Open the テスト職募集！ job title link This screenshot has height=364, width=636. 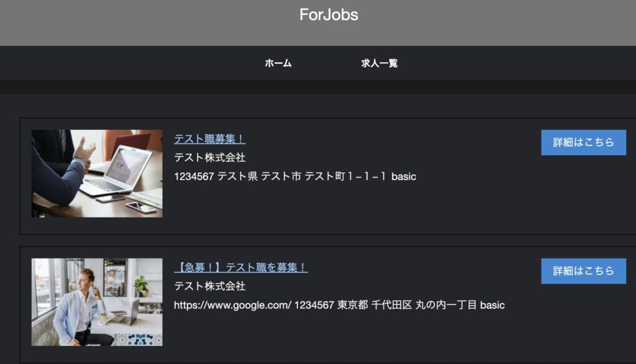click(x=210, y=139)
